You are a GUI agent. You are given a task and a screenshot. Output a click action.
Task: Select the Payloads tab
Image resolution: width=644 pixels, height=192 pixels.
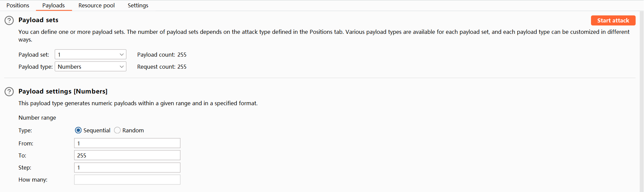[x=54, y=5]
